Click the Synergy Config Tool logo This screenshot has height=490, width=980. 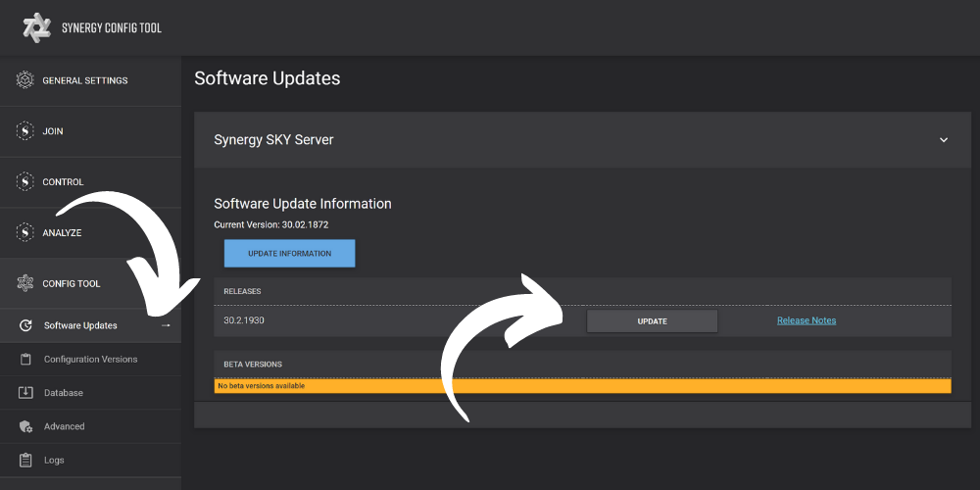[x=37, y=27]
